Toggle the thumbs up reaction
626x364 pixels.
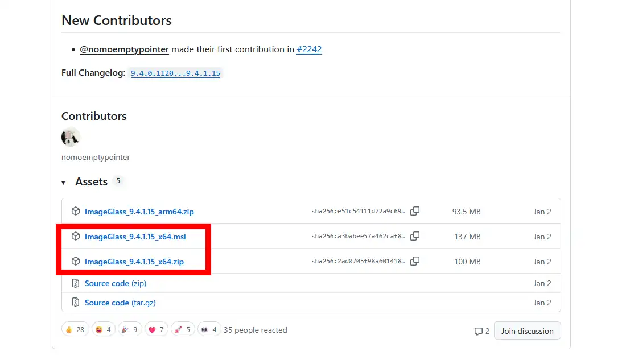75,330
